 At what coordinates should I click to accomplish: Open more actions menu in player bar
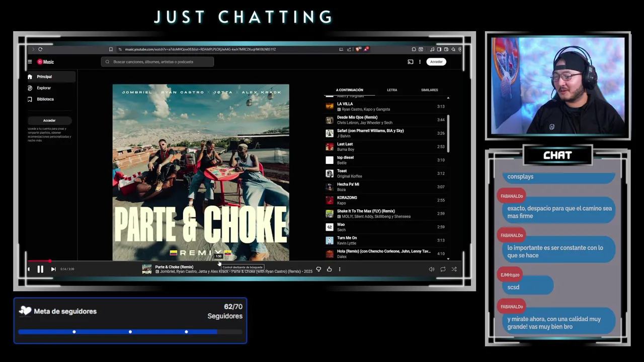[340, 269]
